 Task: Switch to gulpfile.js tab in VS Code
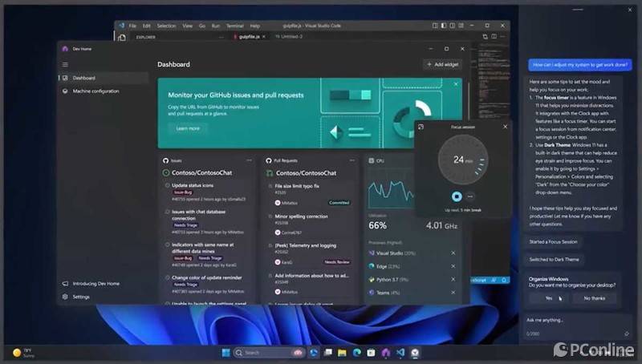tap(249, 37)
